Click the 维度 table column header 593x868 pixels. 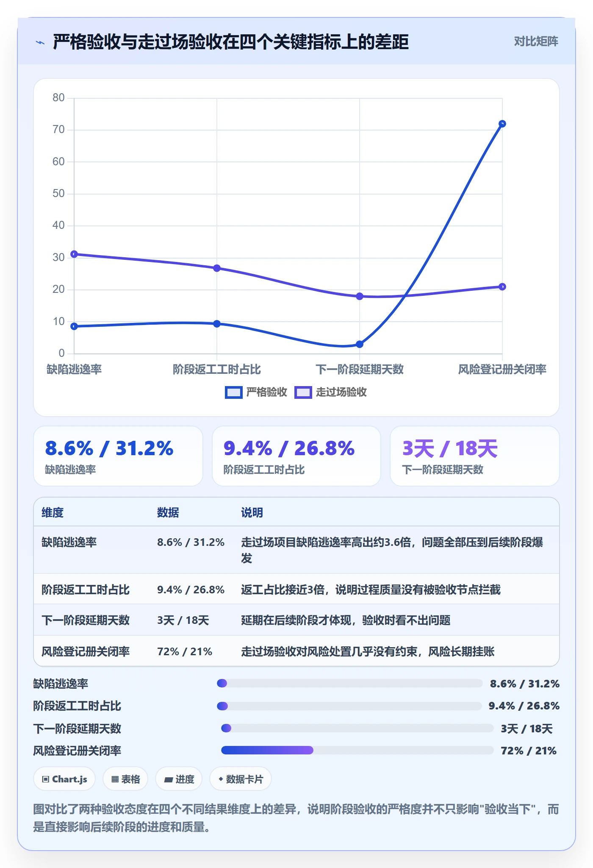tap(53, 512)
